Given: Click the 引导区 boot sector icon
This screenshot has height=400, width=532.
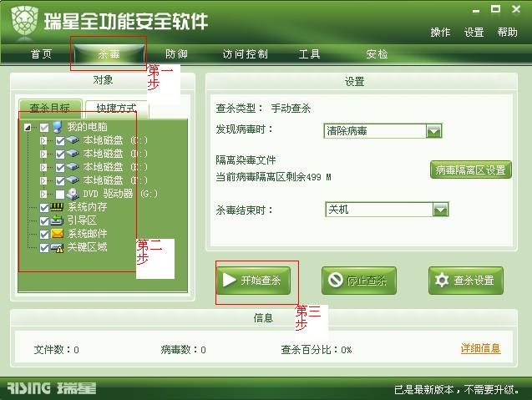Looking at the screenshot, I should pyautogui.click(x=57, y=220).
